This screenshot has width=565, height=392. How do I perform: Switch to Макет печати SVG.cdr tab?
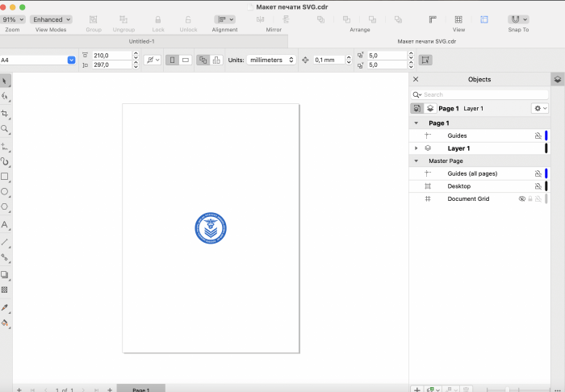pyautogui.click(x=427, y=41)
